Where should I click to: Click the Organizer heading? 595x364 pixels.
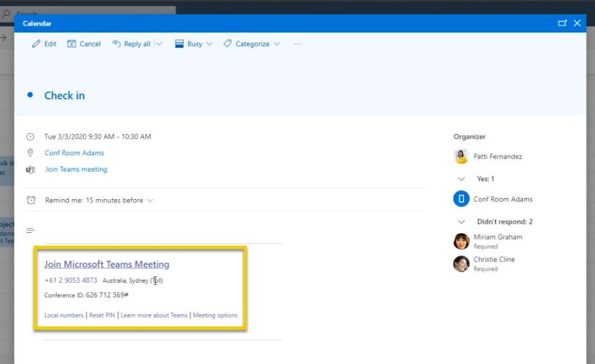469,136
